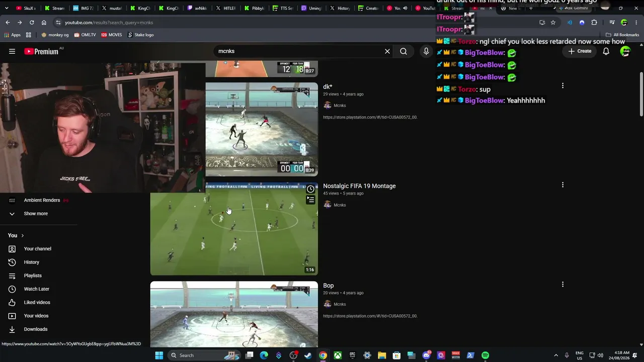The image size is (644, 362).
Task: Reload the current page
Action: [32, 23]
